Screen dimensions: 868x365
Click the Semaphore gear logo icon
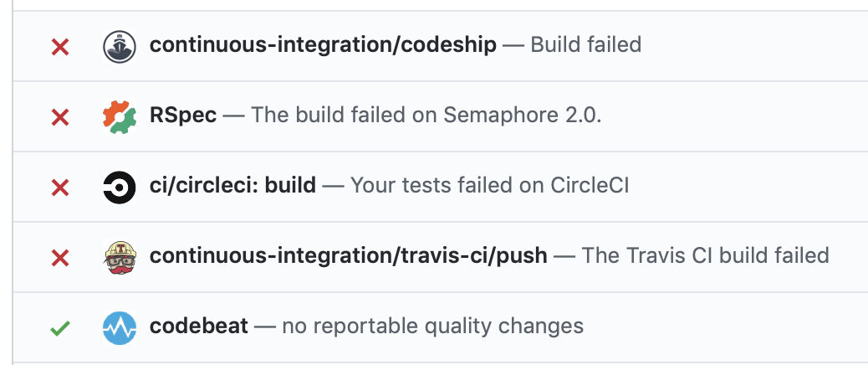pos(119,116)
